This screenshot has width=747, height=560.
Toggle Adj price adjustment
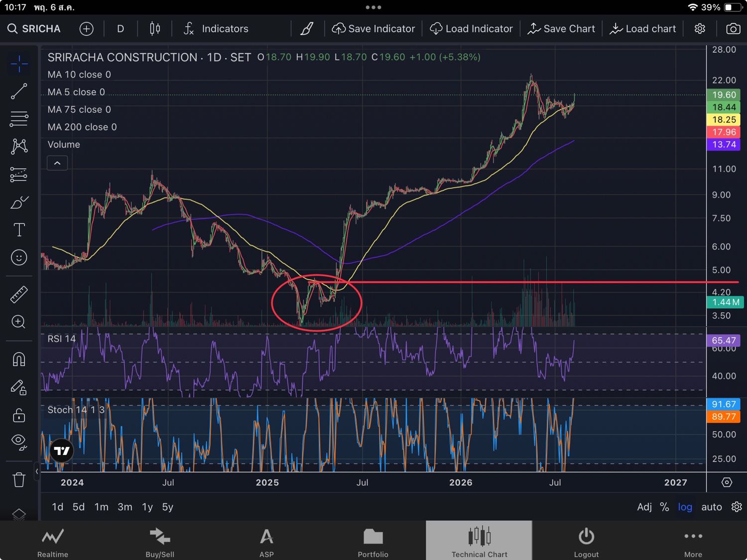pos(644,507)
